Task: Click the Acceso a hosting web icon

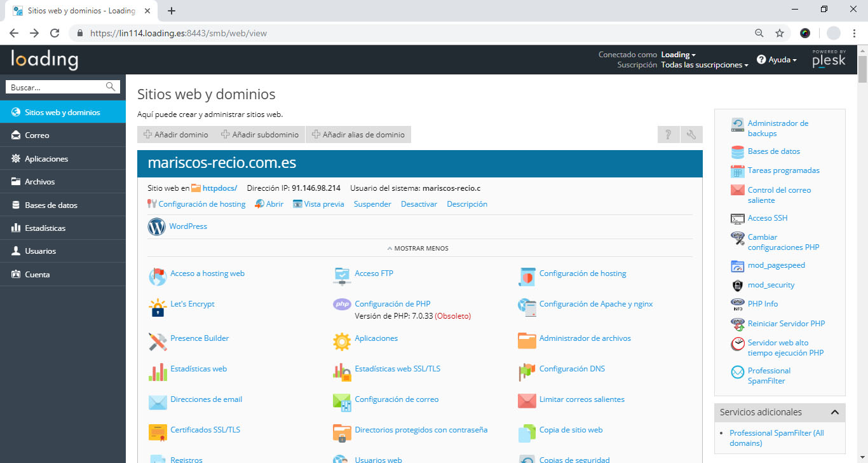Action: tap(157, 277)
